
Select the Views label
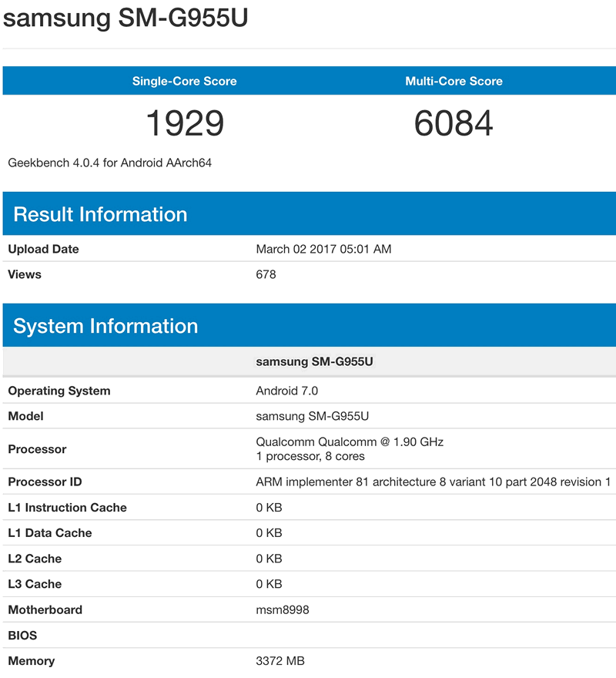(25, 274)
